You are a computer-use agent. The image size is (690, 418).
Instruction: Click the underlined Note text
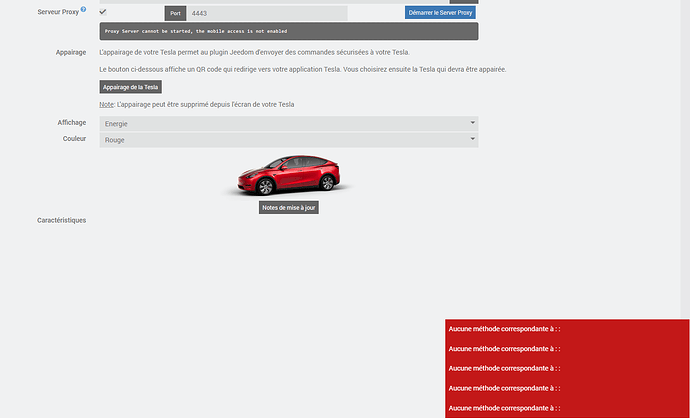click(x=106, y=104)
